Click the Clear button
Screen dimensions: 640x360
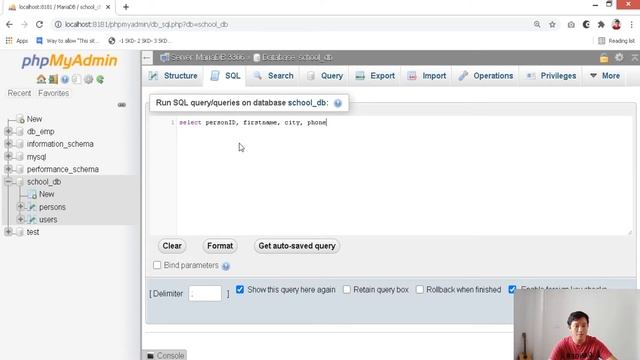(x=172, y=246)
